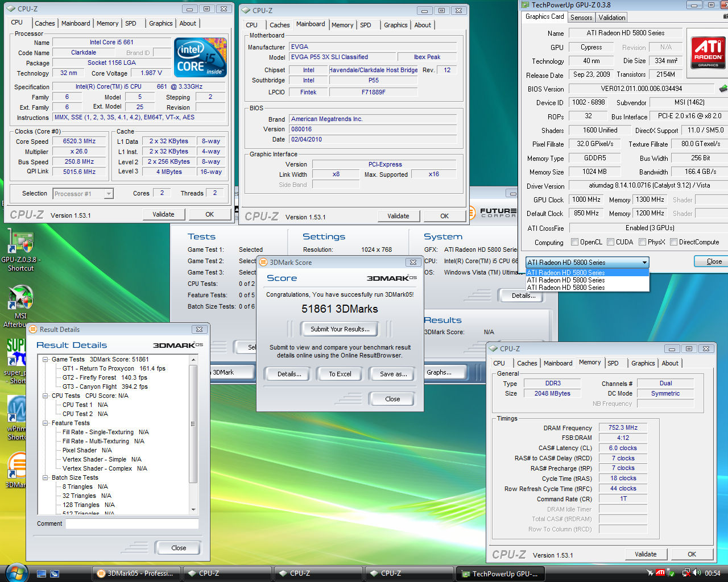Click the Result Details scrollbar up arrow
This screenshot has height=582, width=728.
(193, 360)
